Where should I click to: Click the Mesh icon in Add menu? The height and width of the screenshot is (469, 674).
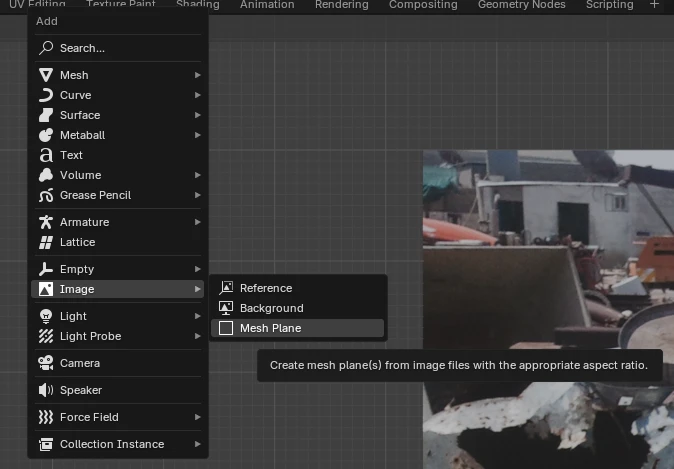pos(46,75)
